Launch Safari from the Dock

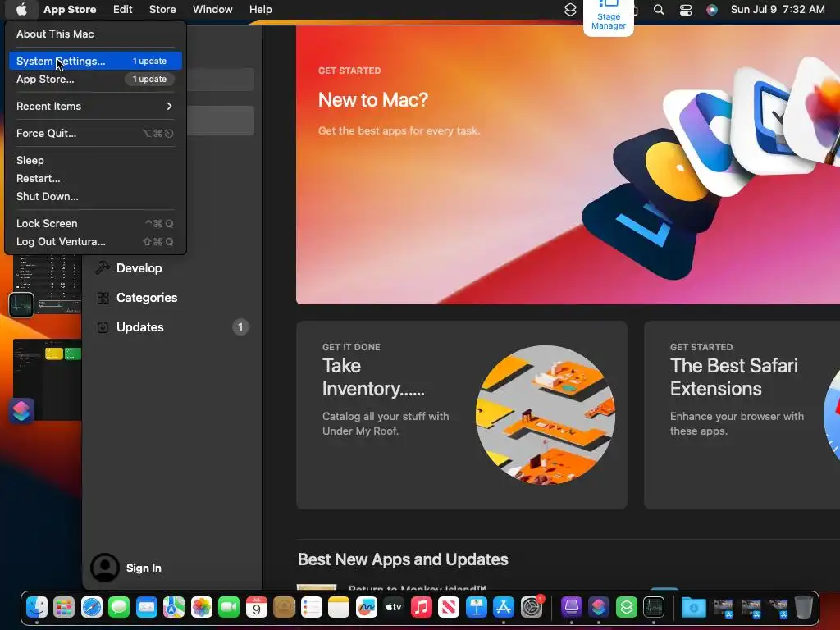[x=92, y=607]
